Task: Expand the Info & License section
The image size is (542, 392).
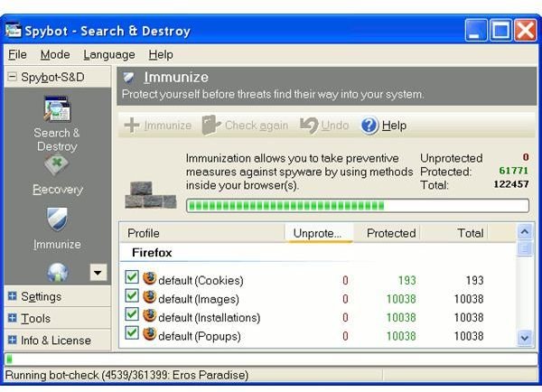Action: point(12,340)
